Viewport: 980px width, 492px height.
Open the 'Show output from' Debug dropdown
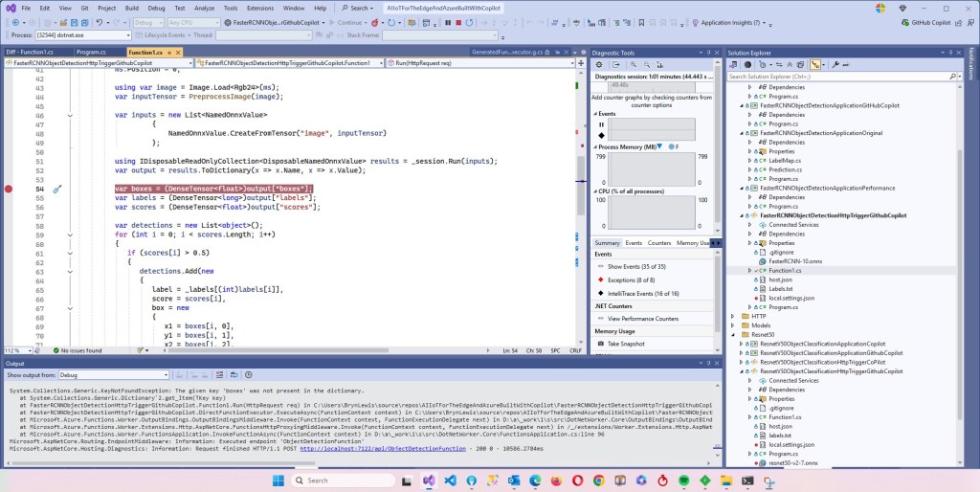[x=112, y=375]
